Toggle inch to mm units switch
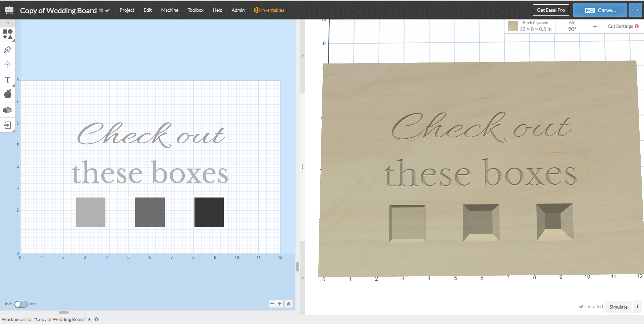Image resolution: width=644 pixels, height=324 pixels. (x=21, y=304)
